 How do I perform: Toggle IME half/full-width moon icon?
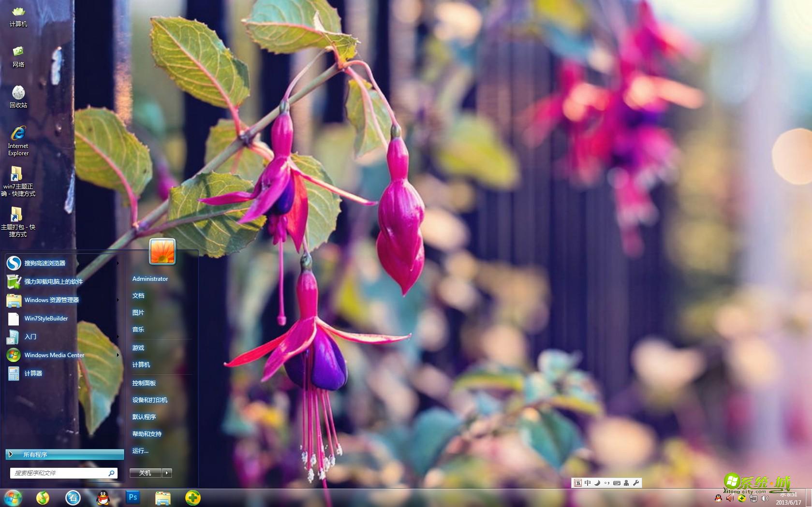597,483
